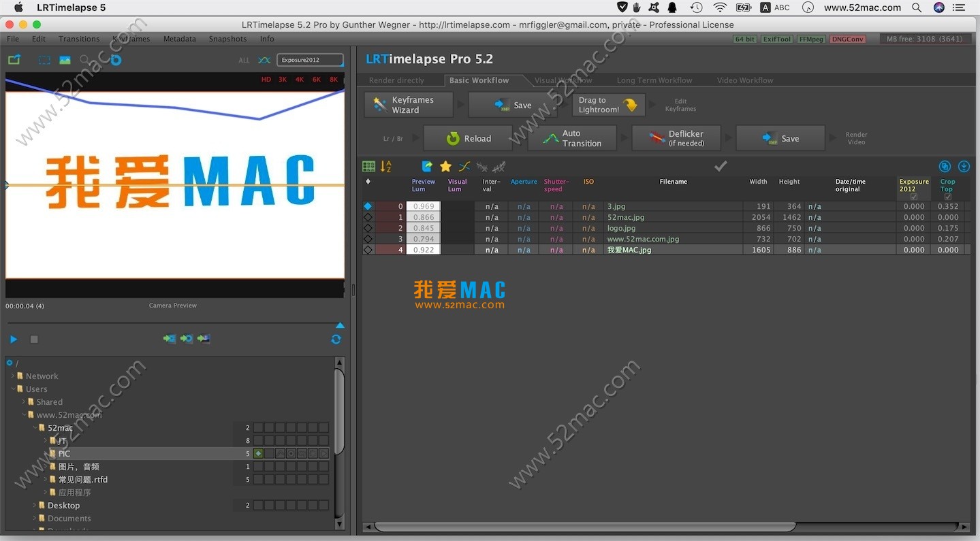Toggle keyframe diamond for row www.52mac.com.jpg
The height and width of the screenshot is (541, 980).
coord(368,239)
